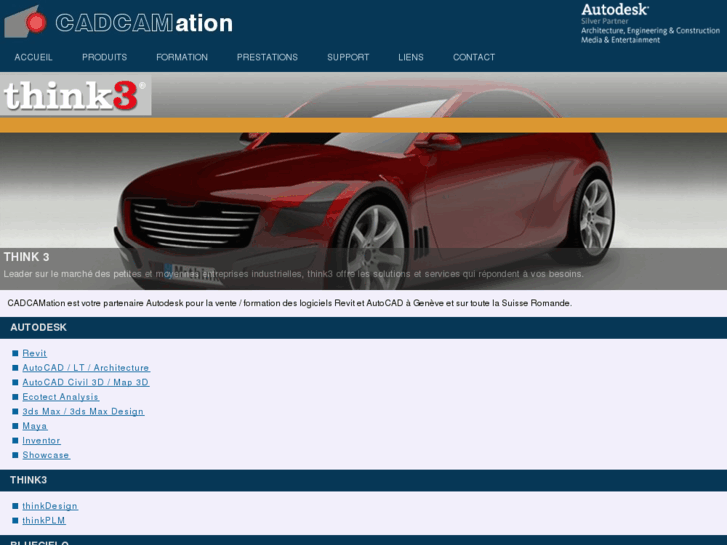Image resolution: width=727 pixels, height=545 pixels.
Task: Open the FORMATION menu item
Action: [182, 57]
